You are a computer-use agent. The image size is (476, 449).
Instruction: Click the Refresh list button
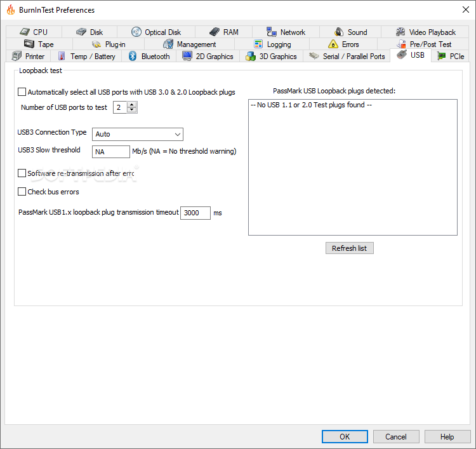pyautogui.click(x=350, y=248)
